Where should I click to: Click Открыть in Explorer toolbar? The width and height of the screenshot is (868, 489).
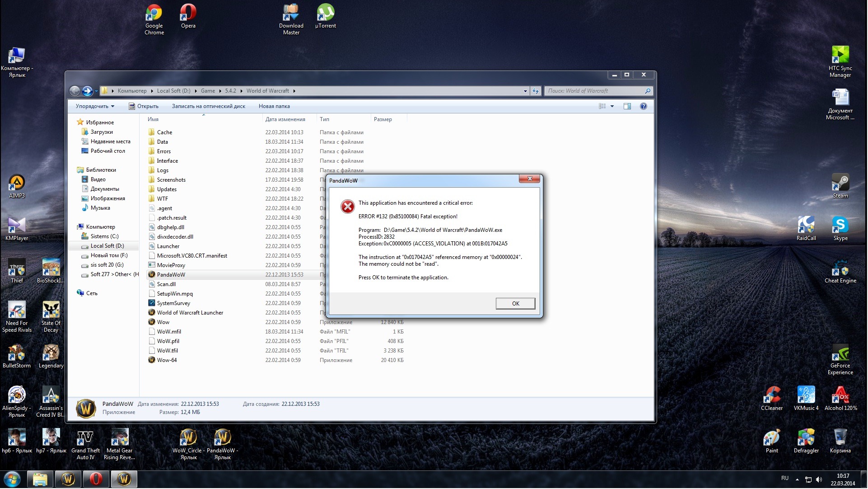[x=144, y=106]
